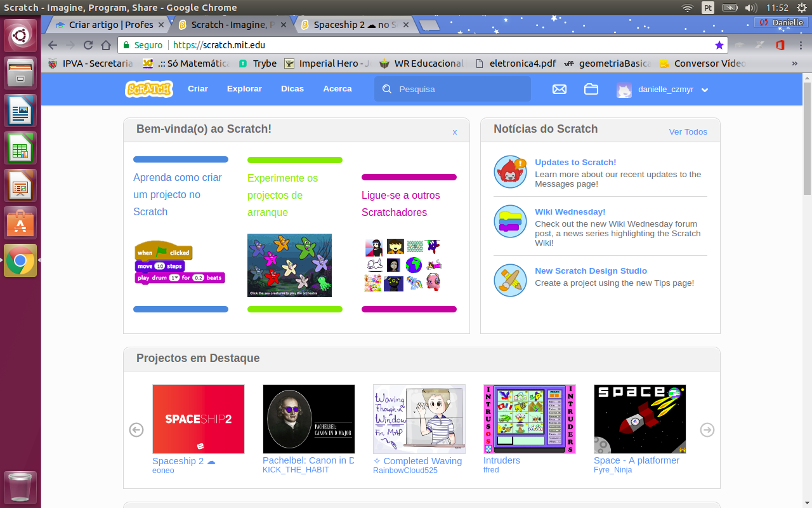Open 'New Scratch Design Studio' headline
Screen dimensions: 812x508
pos(591,271)
